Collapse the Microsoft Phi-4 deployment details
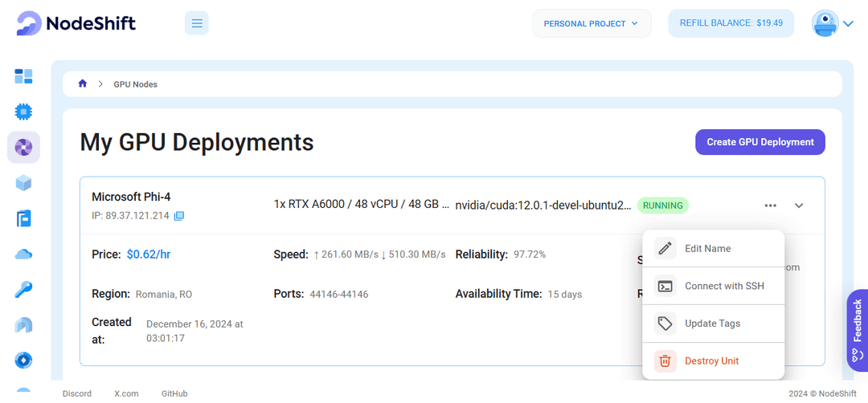Image resolution: width=868 pixels, height=403 pixels. point(799,206)
